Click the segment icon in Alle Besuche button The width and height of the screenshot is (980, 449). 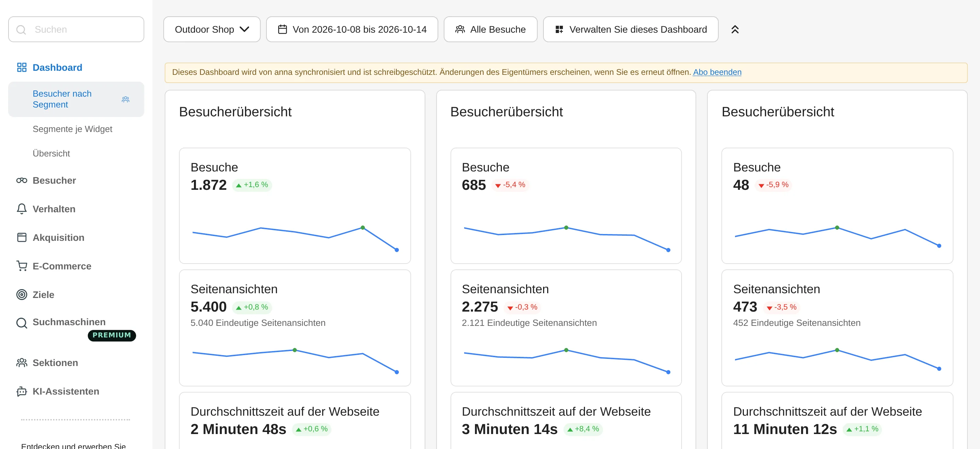[460, 29]
